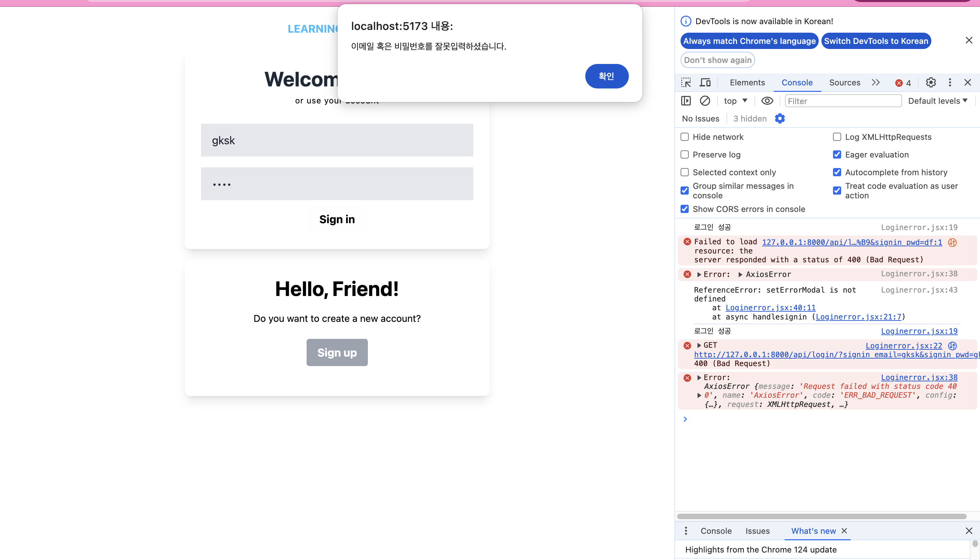Open the top context dropdown
This screenshot has width=980, height=560.
735,101
